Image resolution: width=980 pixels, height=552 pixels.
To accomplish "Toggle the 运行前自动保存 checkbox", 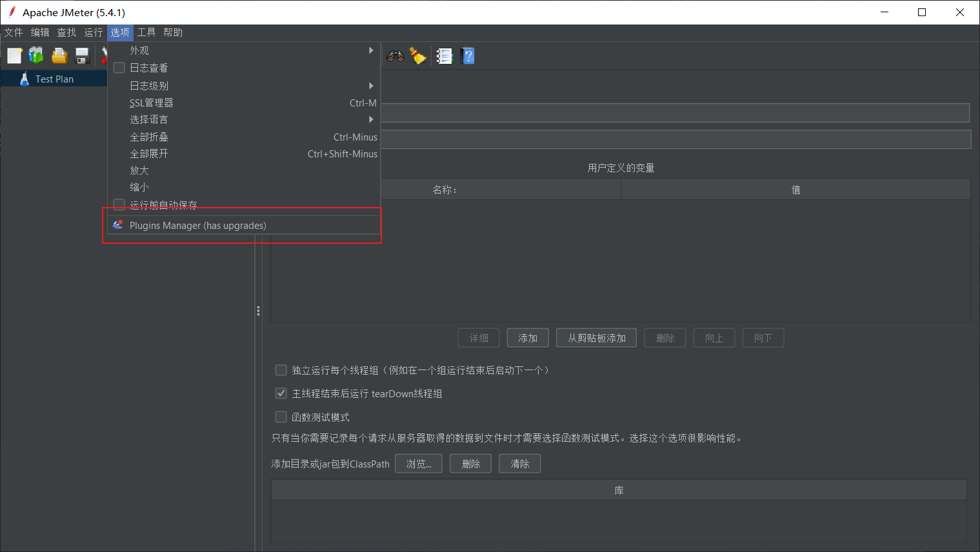I will tap(119, 204).
